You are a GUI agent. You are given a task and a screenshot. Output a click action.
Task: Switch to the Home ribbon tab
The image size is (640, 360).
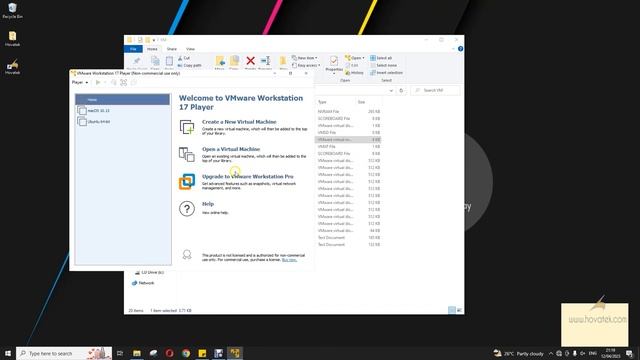[x=152, y=49]
